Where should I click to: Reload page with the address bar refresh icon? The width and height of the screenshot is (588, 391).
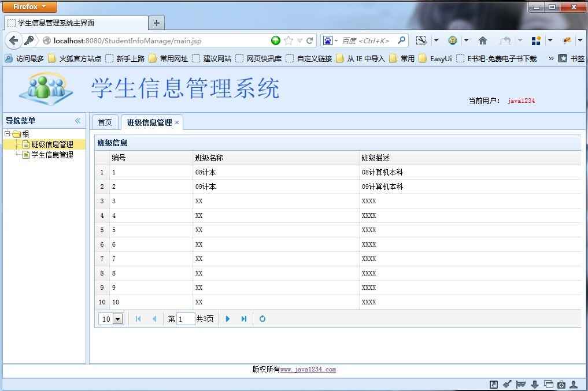click(310, 40)
